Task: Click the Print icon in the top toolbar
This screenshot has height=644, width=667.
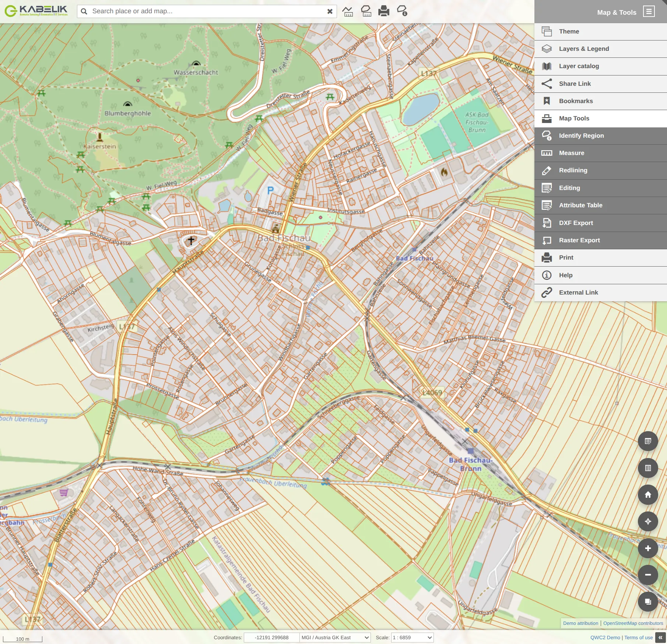Action: pyautogui.click(x=383, y=11)
